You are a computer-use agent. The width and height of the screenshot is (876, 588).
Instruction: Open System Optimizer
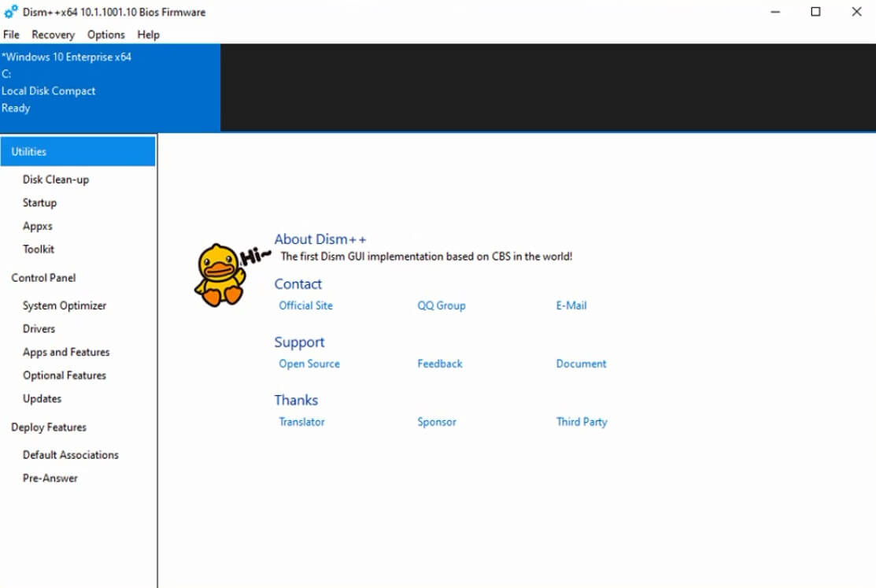(x=65, y=305)
